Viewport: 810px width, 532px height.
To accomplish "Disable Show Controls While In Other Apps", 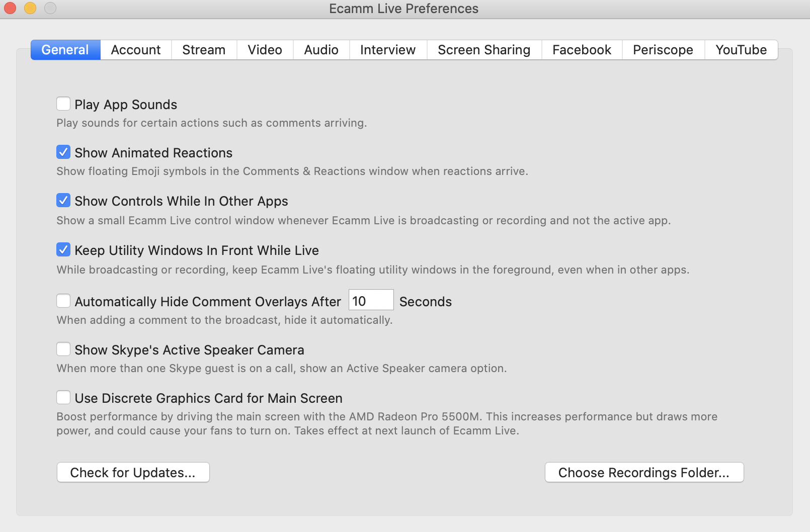I will click(x=63, y=200).
